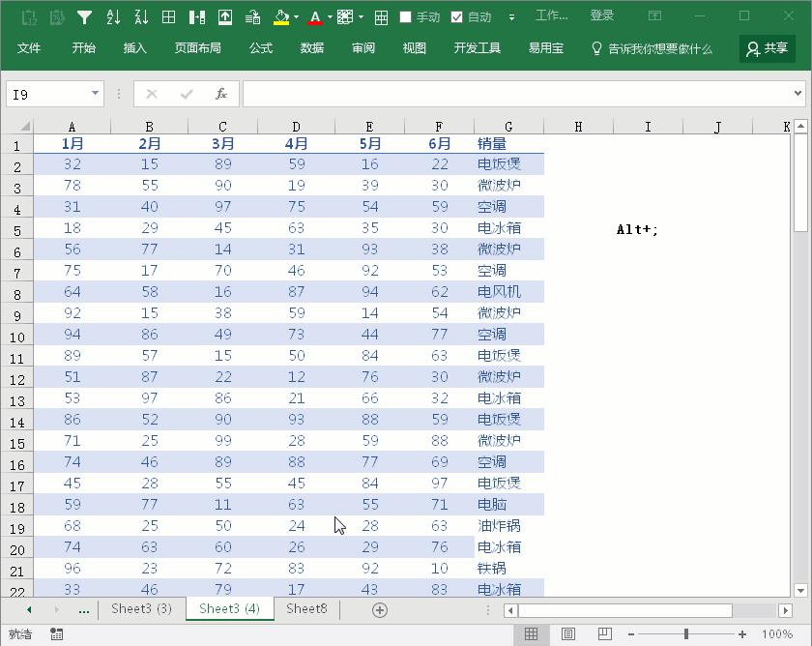The width and height of the screenshot is (812, 646).
Task: Uncheck the 自动 (automatic) checkbox
Action: click(x=457, y=16)
